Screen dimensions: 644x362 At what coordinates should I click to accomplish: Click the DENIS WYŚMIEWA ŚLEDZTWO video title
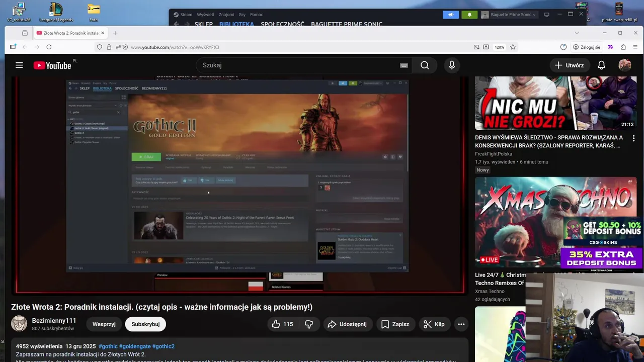pyautogui.click(x=548, y=141)
